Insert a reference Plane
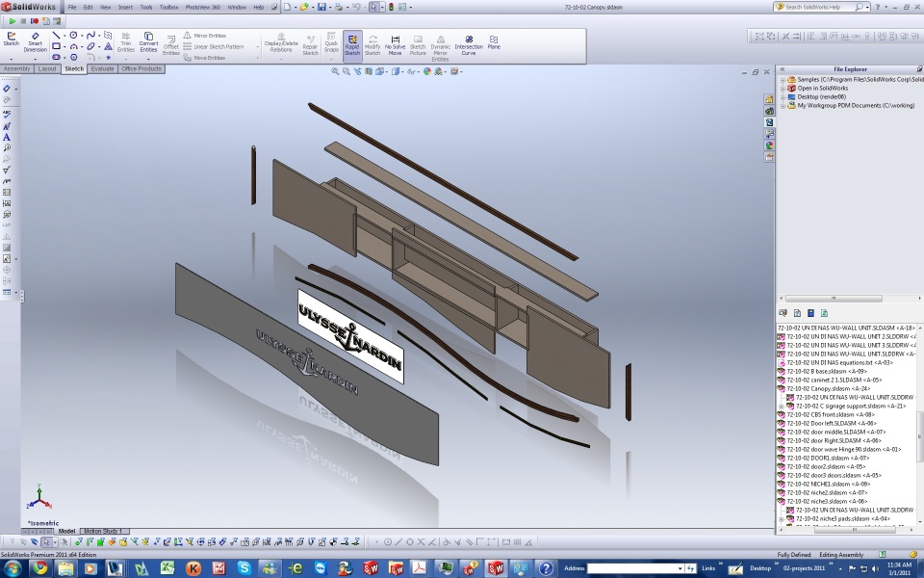924x578 pixels. pyautogui.click(x=494, y=42)
